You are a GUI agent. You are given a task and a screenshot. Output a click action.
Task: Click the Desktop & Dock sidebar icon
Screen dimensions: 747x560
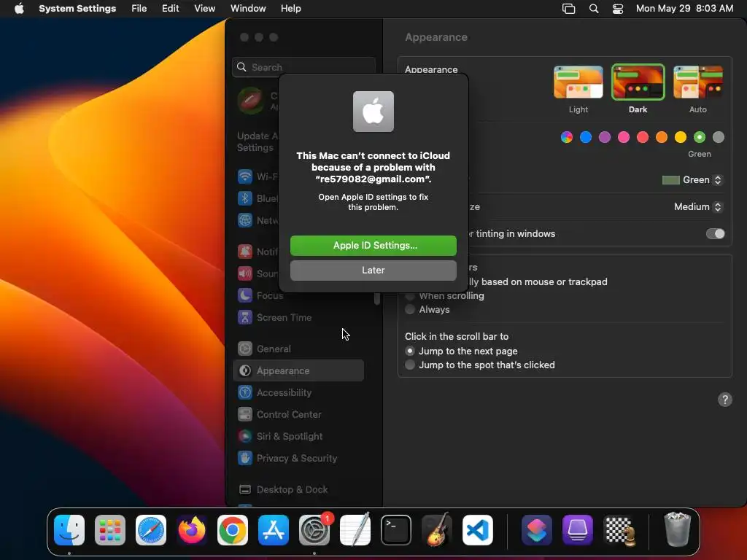245,489
